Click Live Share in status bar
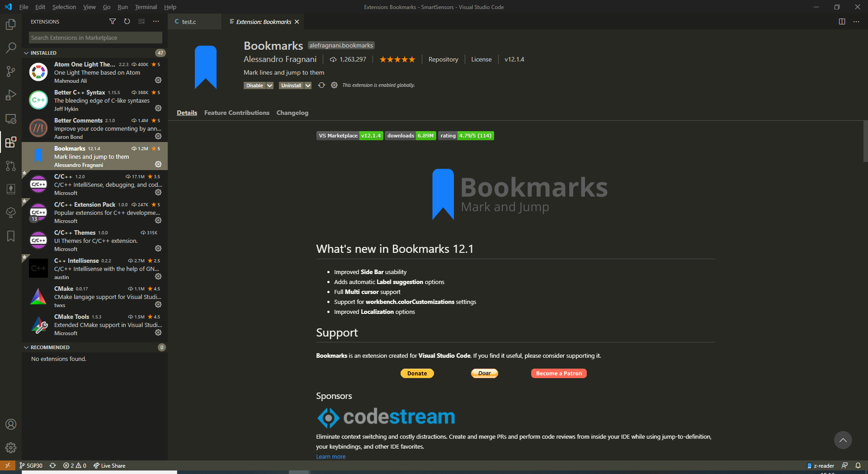 [x=109, y=465]
